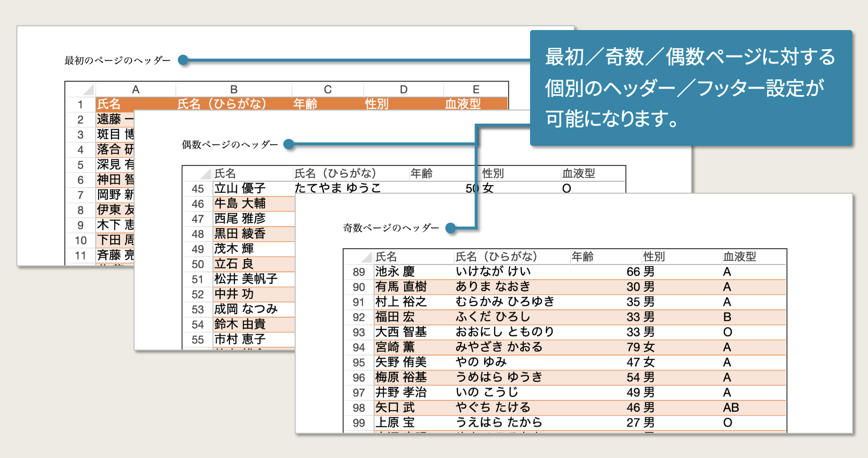Image resolution: width=868 pixels, height=458 pixels.
Task: Click the 福田 宏 cell
Action: pos(414,317)
